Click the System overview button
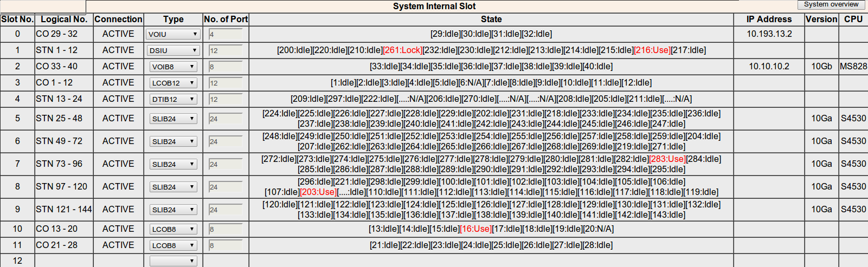868x267 pixels. 831,4
